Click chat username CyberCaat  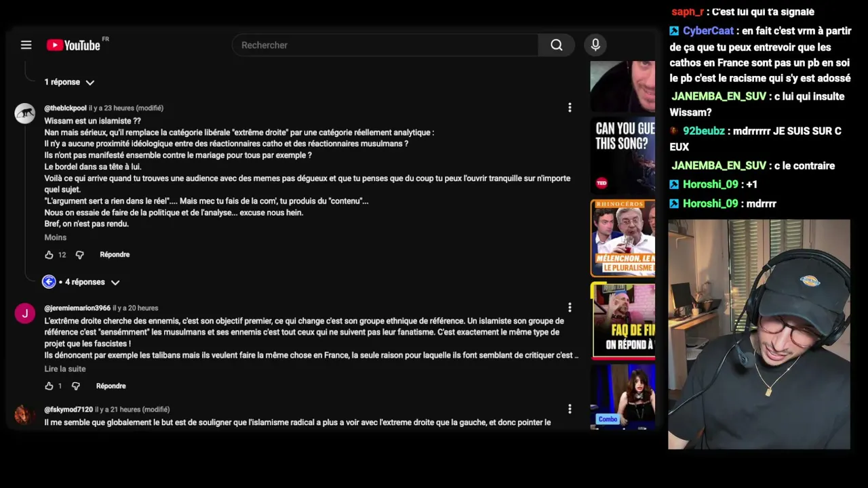pyautogui.click(x=708, y=30)
